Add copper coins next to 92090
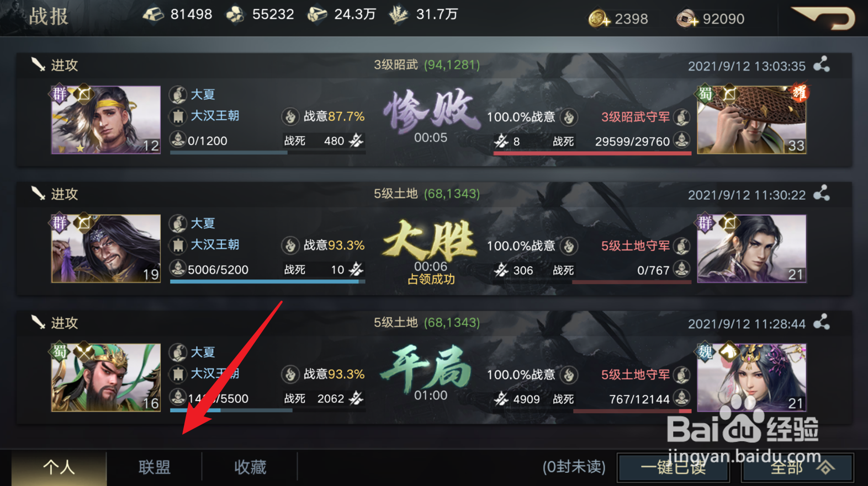 [687, 19]
